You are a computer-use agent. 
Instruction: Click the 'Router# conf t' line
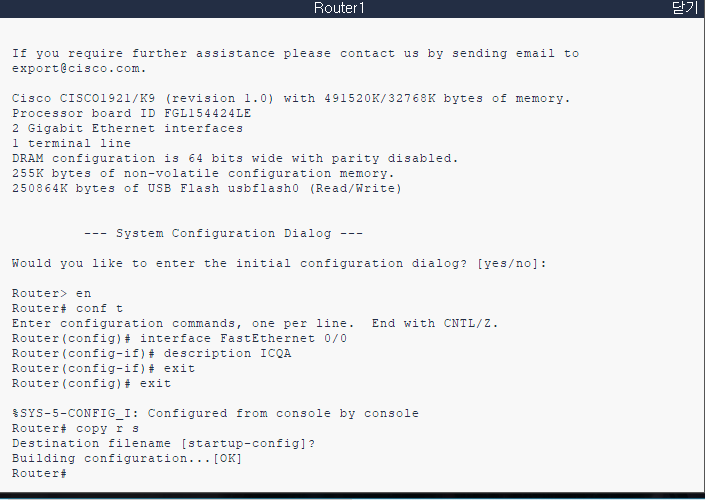(x=67, y=308)
